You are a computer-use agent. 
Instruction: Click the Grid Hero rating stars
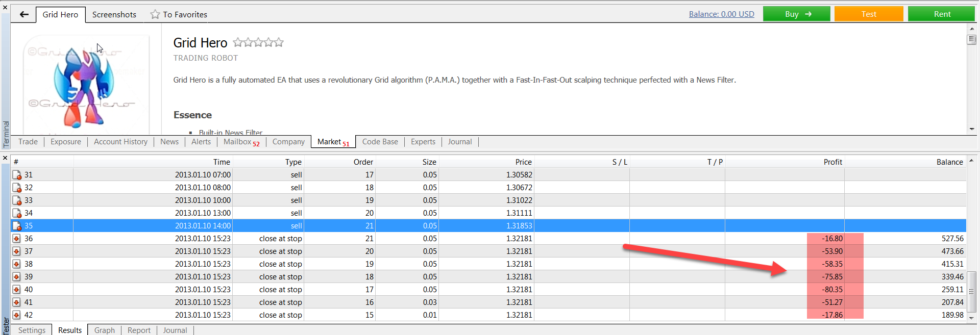258,42
